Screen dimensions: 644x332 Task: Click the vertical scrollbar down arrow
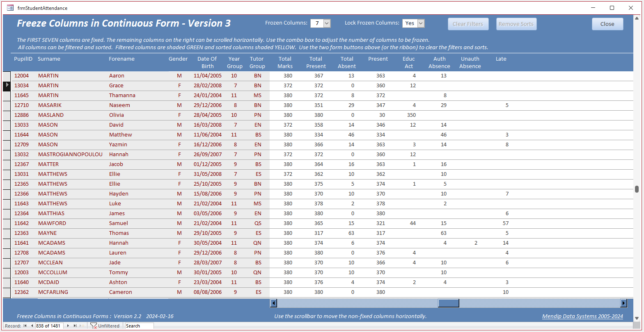click(x=637, y=318)
